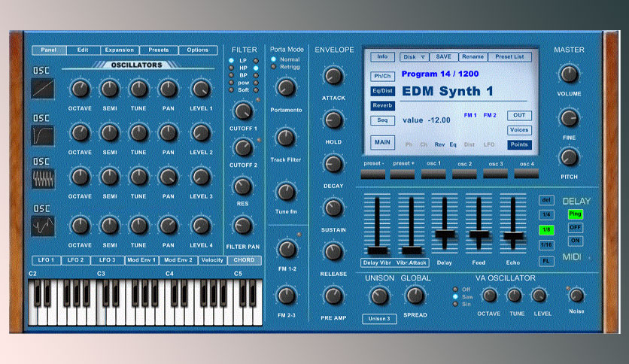Switch to the Edit tab
Viewport: 629px width, 364px height.
click(x=83, y=50)
